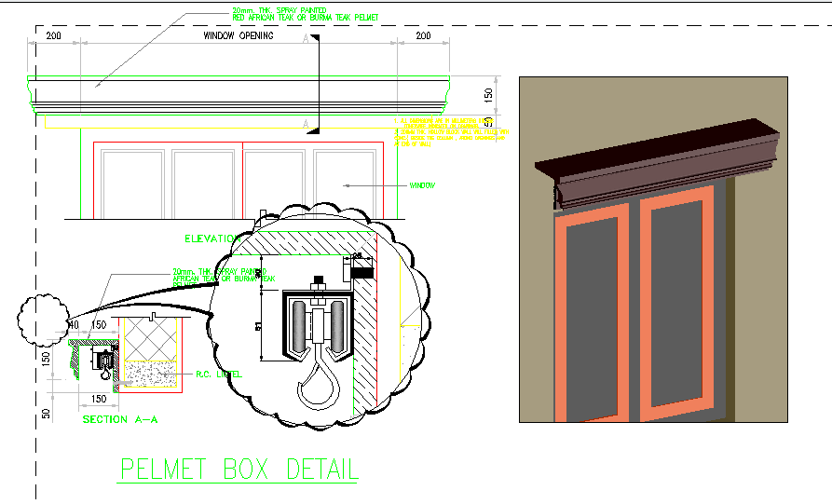
Task: Click the "51" dimension in the enlarged detail
Action: coord(258,326)
